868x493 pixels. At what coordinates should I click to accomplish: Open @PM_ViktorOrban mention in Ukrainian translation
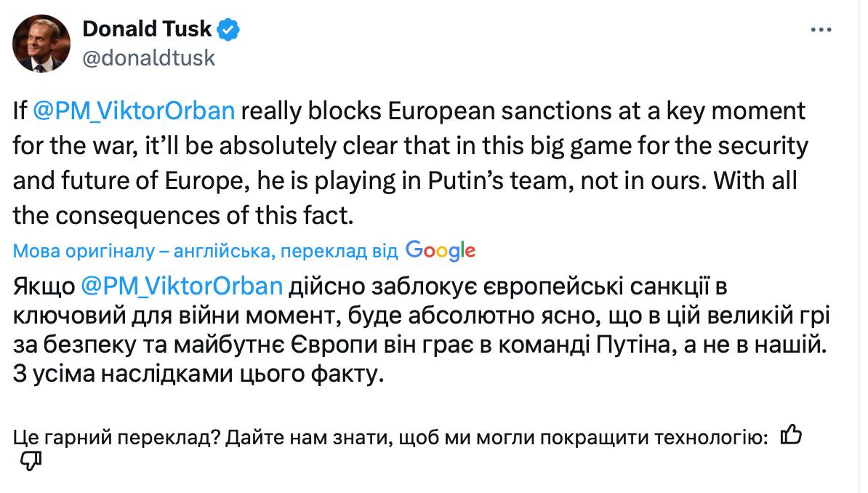182,286
